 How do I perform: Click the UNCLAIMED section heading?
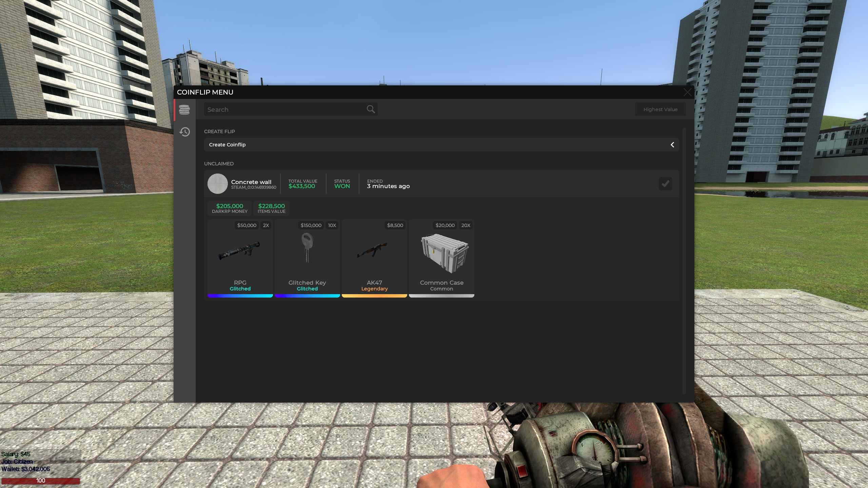tap(219, 164)
